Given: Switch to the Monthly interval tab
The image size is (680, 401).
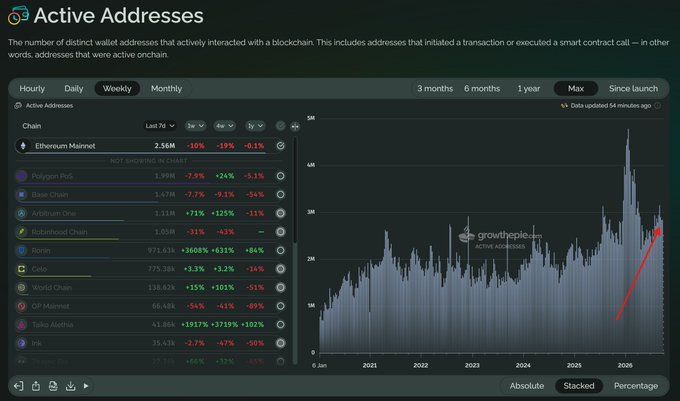Looking at the screenshot, I should [x=167, y=88].
